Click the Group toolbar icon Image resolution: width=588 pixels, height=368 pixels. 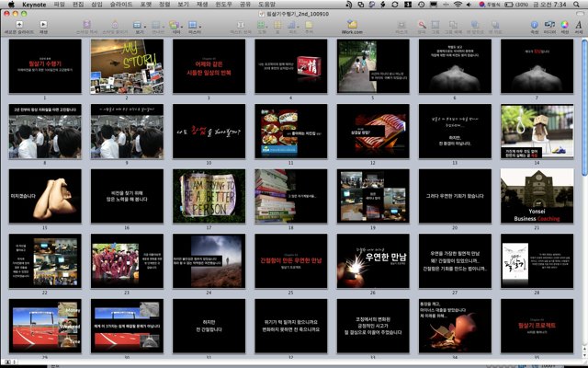tap(435, 25)
